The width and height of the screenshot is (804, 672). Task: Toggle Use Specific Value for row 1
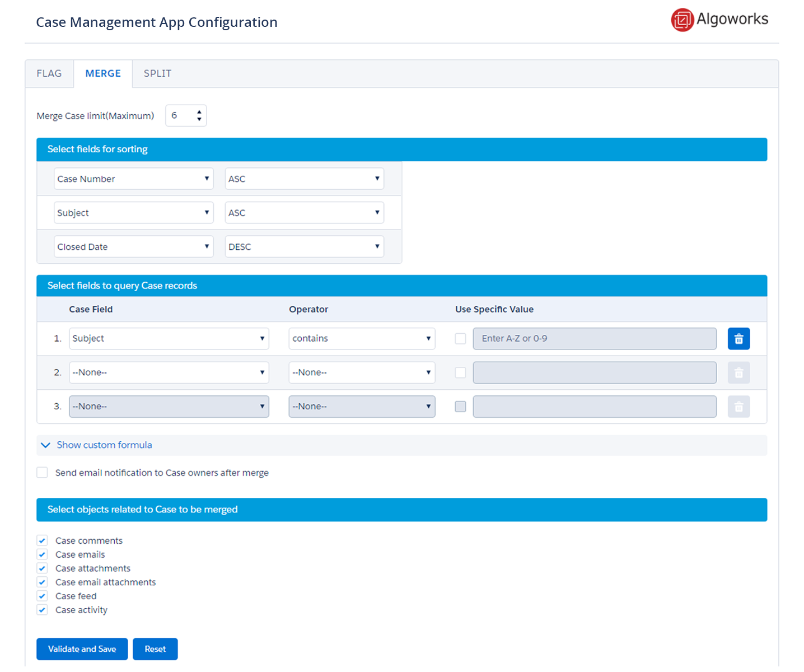click(x=460, y=338)
